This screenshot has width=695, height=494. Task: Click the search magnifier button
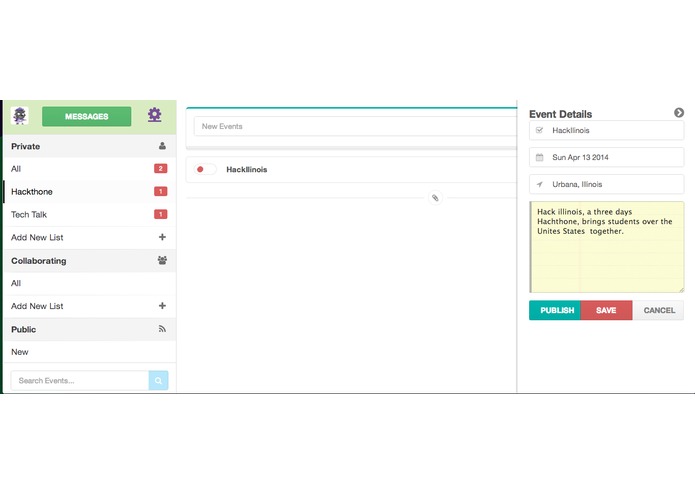[158, 381]
